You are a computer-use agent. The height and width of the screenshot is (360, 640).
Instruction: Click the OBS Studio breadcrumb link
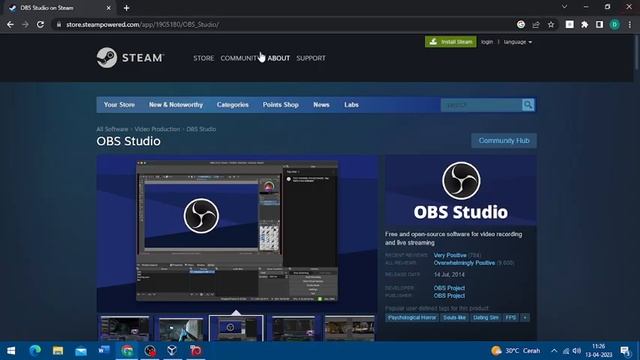(201, 129)
